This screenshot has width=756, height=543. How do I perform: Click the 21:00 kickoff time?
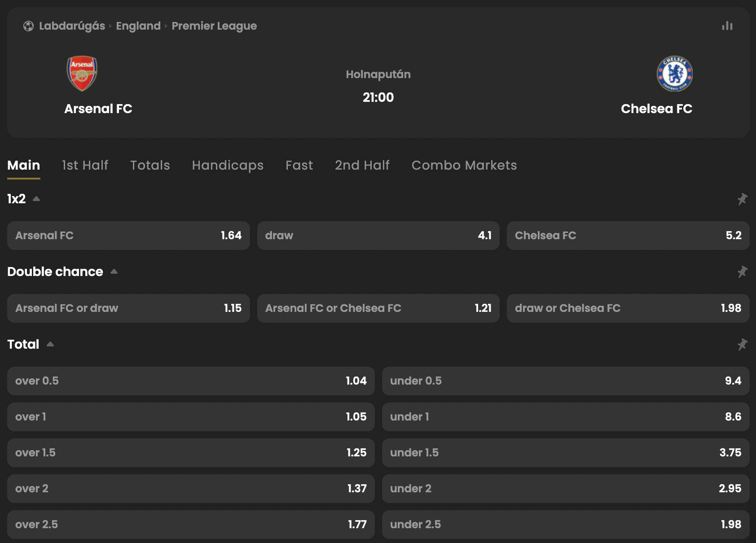(x=378, y=97)
